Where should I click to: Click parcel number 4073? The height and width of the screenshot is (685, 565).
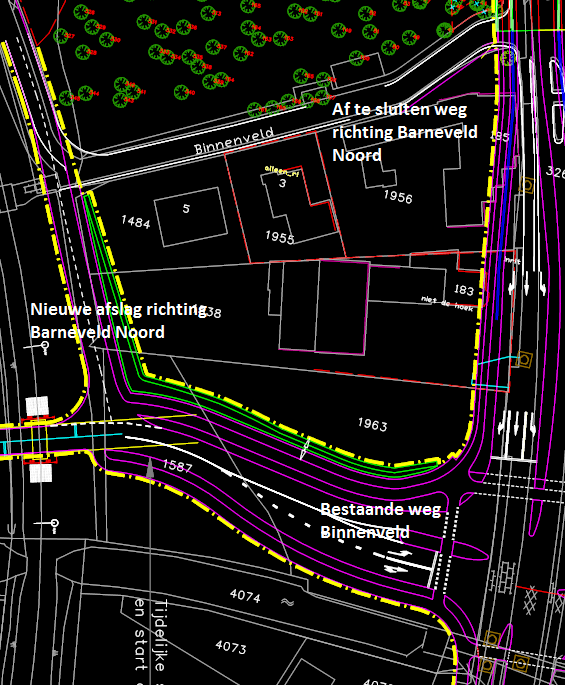231,647
